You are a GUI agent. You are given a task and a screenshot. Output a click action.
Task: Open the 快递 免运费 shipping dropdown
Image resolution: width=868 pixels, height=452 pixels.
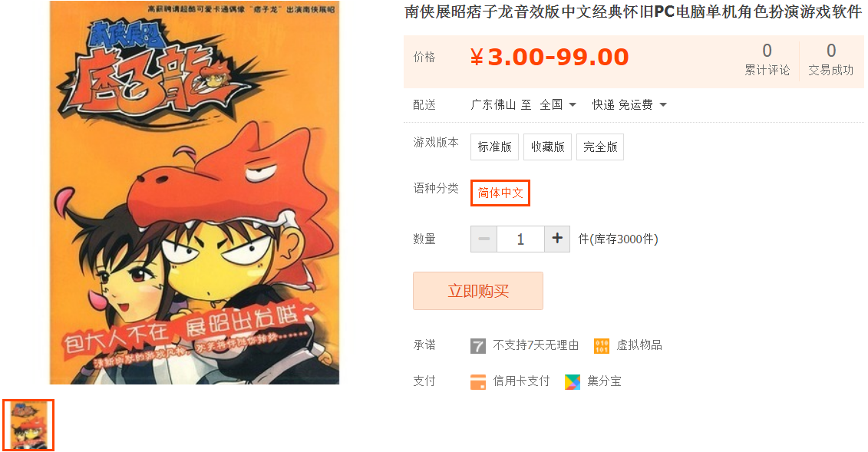629,104
